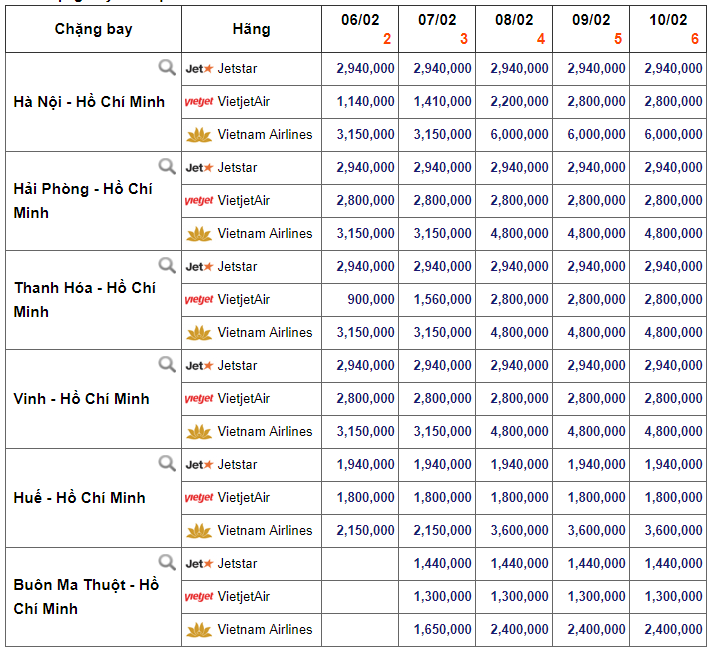The height and width of the screenshot is (653, 712).
Task: Pick Buôn Ma Thuột Jetstar 1,440,000 on 07/02
Action: tap(442, 564)
